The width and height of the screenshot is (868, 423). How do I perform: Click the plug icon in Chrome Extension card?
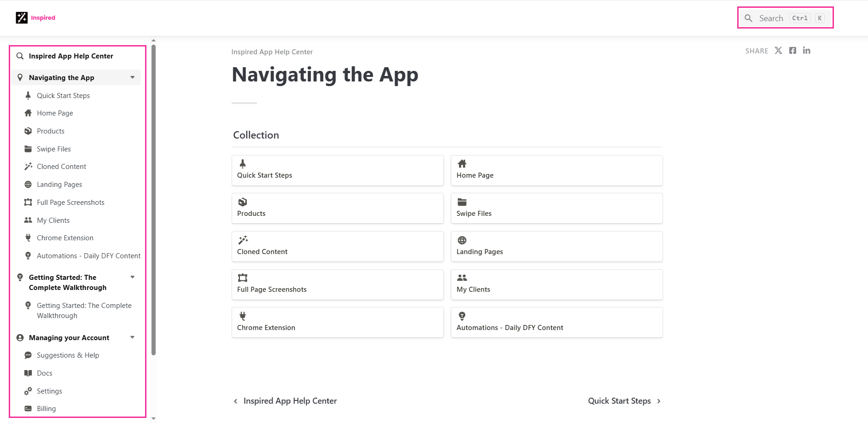coord(243,316)
